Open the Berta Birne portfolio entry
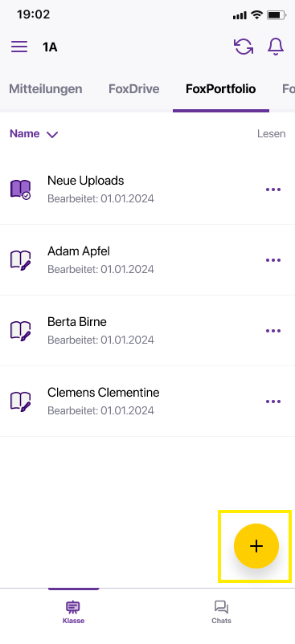 pyautogui.click(x=148, y=331)
